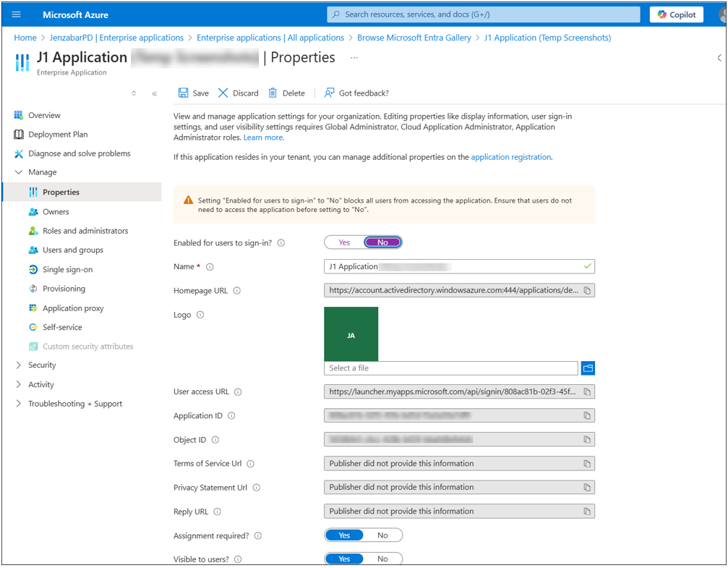
Task: Click info icon next to Terms of Service Url
Action: click(250, 464)
